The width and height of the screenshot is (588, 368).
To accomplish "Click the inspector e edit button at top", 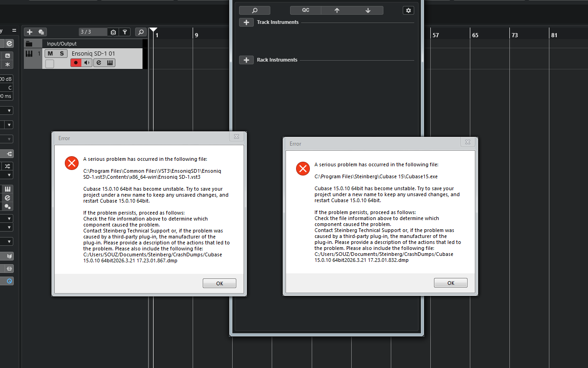I will point(9,43).
